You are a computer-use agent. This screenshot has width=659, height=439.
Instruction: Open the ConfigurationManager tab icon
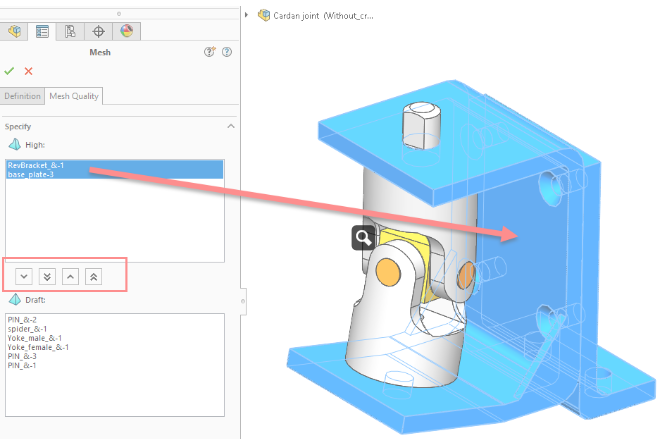click(x=71, y=31)
